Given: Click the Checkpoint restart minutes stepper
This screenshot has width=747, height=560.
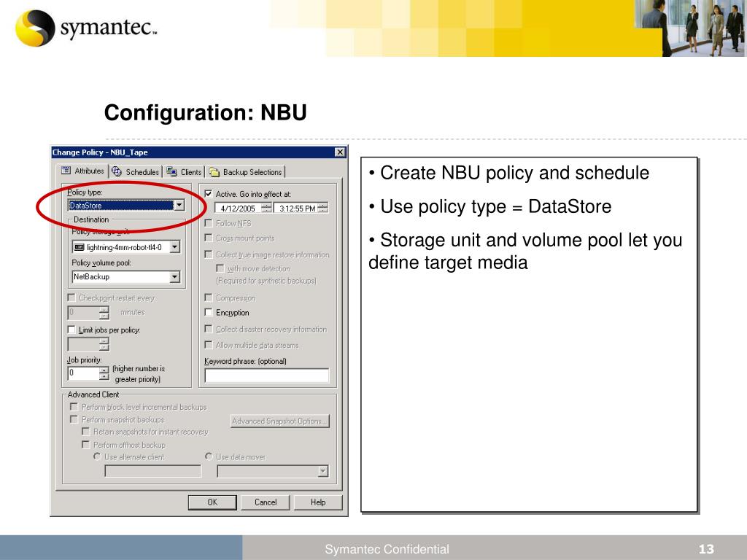Looking at the screenshot, I should (x=104, y=313).
